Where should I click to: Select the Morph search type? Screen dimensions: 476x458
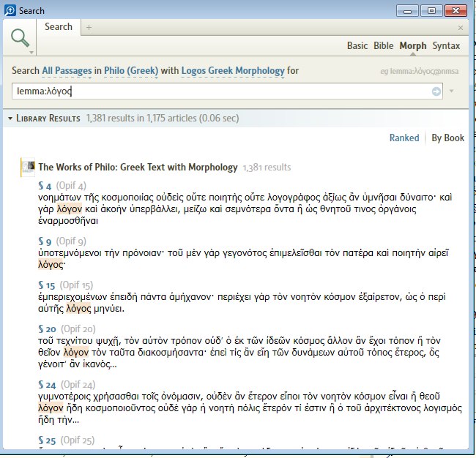point(412,46)
